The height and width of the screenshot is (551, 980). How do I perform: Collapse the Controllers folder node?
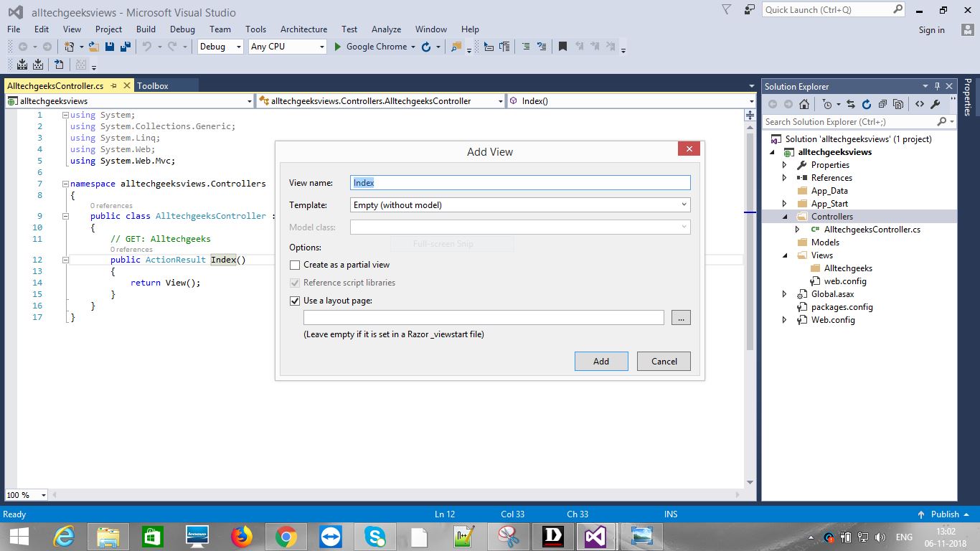point(783,216)
